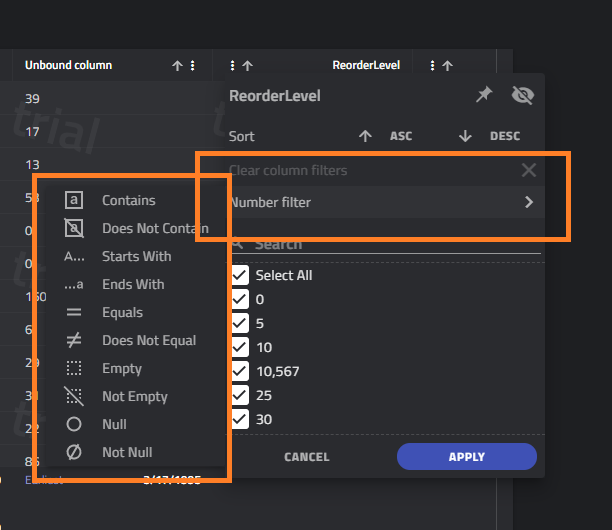The width and height of the screenshot is (612, 530).
Task: Uncheck the value 25 checkbox
Action: click(x=239, y=395)
